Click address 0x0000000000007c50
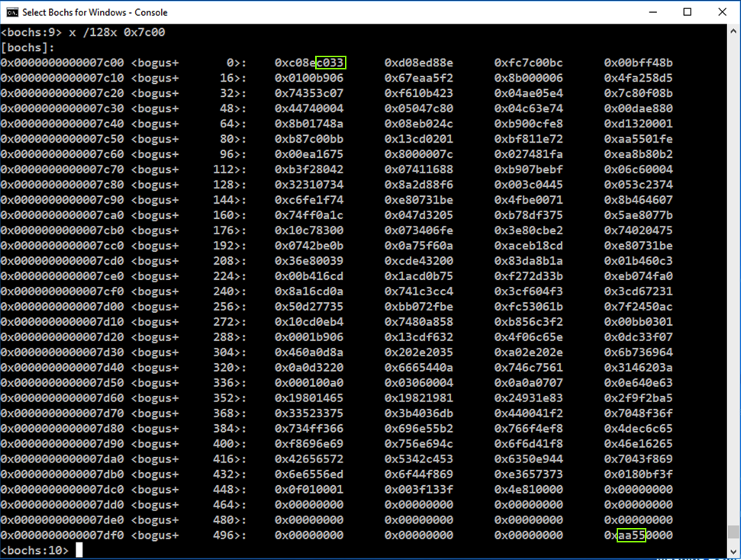This screenshot has width=741, height=560. 63,139
